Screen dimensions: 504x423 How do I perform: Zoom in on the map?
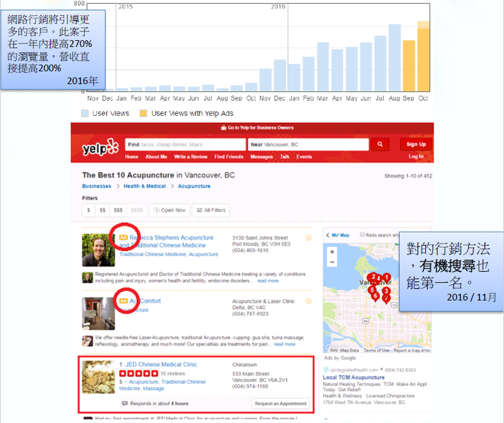(x=332, y=252)
